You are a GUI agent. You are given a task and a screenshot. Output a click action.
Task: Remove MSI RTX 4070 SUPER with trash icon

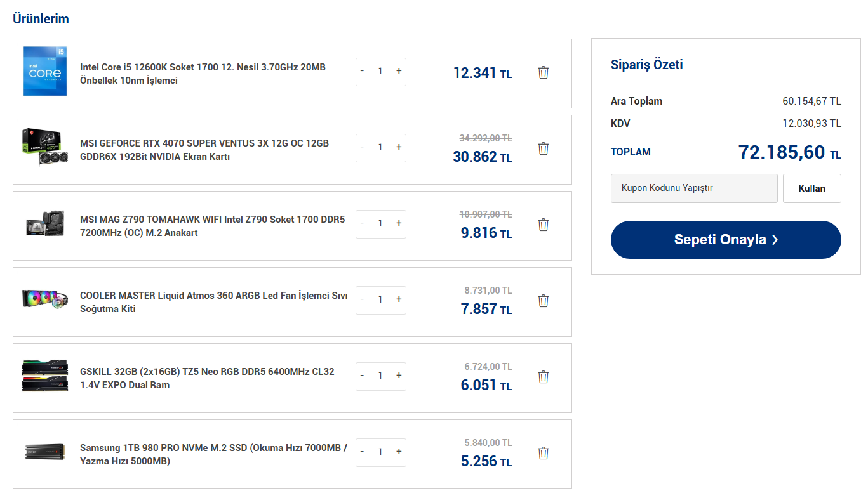[543, 148]
